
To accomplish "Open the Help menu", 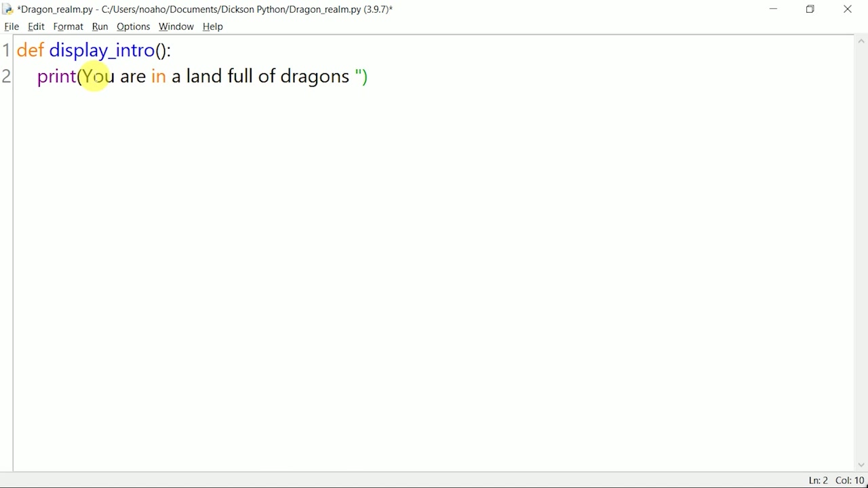I will tap(212, 26).
